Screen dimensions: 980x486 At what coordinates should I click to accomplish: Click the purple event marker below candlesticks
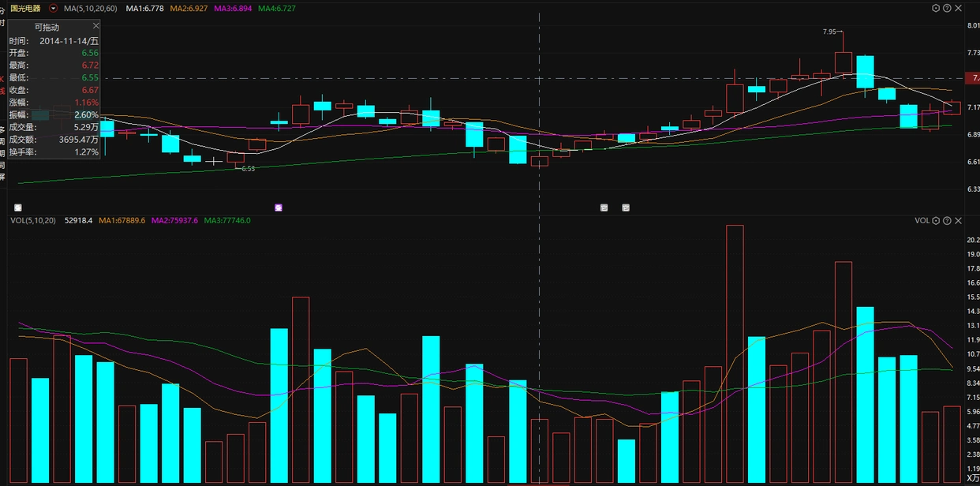(278, 207)
